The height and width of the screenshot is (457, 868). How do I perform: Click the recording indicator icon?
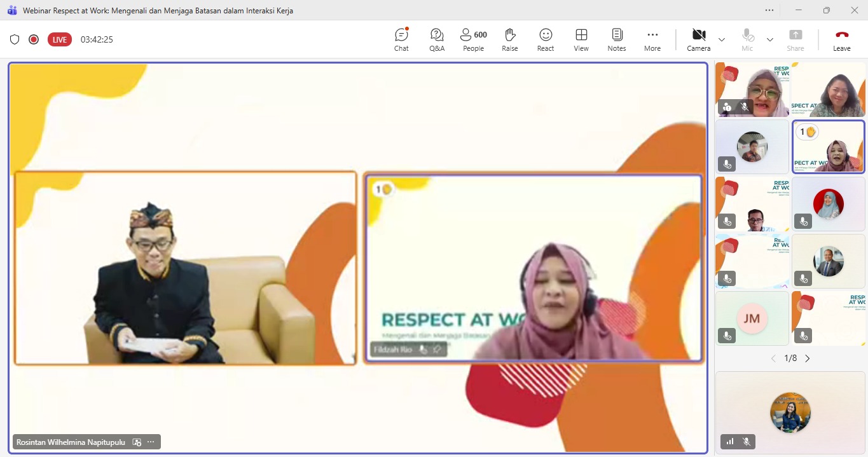(34, 39)
